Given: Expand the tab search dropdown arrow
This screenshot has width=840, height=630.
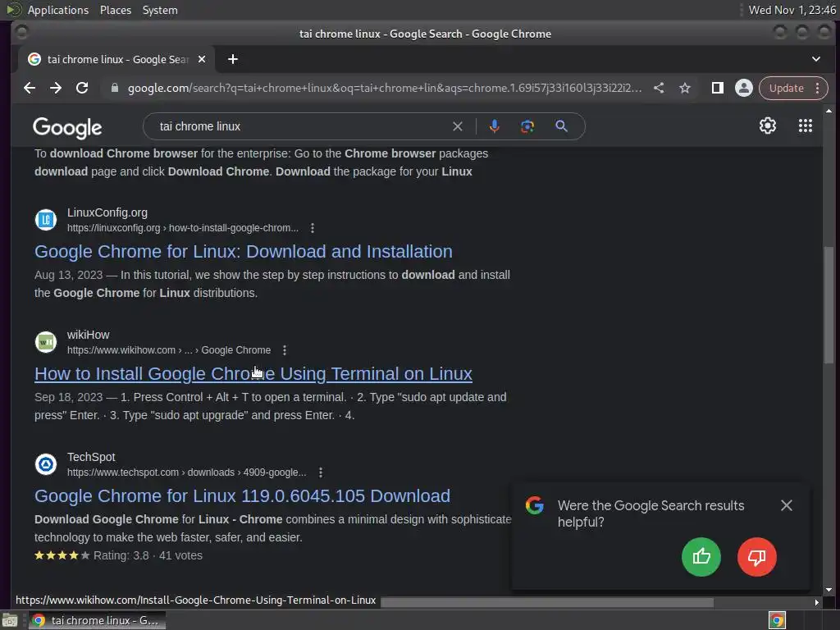Looking at the screenshot, I should pos(816,59).
